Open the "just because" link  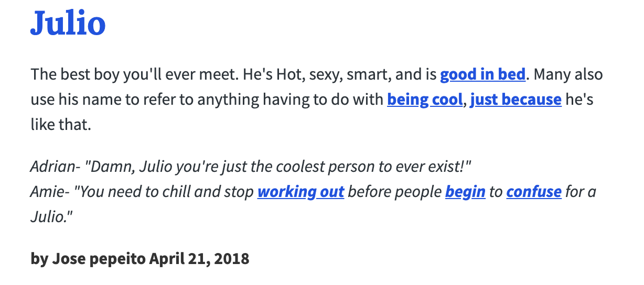point(516,99)
